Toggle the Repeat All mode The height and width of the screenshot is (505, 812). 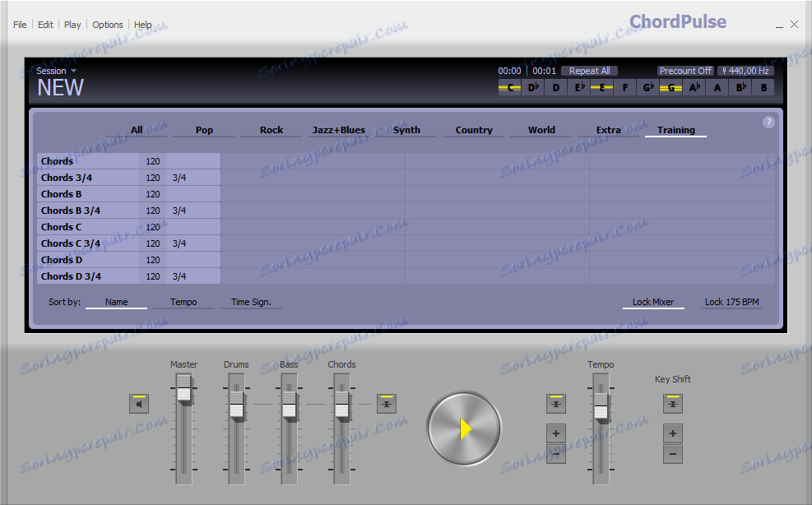coord(588,70)
